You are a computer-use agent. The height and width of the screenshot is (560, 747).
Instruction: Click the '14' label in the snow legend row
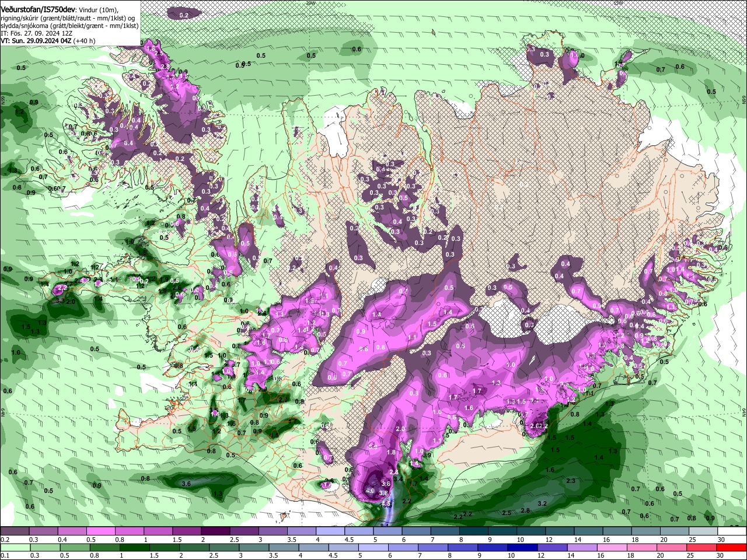point(578,540)
